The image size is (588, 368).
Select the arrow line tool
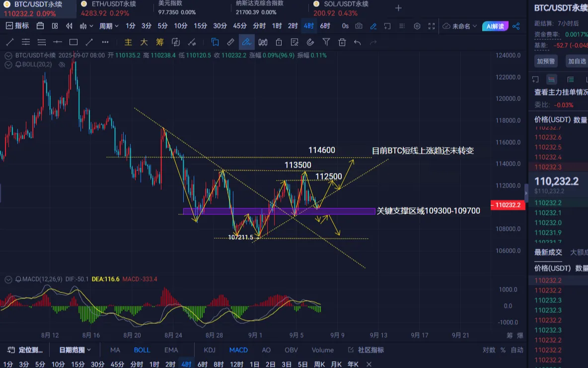pyautogui.click(x=89, y=42)
